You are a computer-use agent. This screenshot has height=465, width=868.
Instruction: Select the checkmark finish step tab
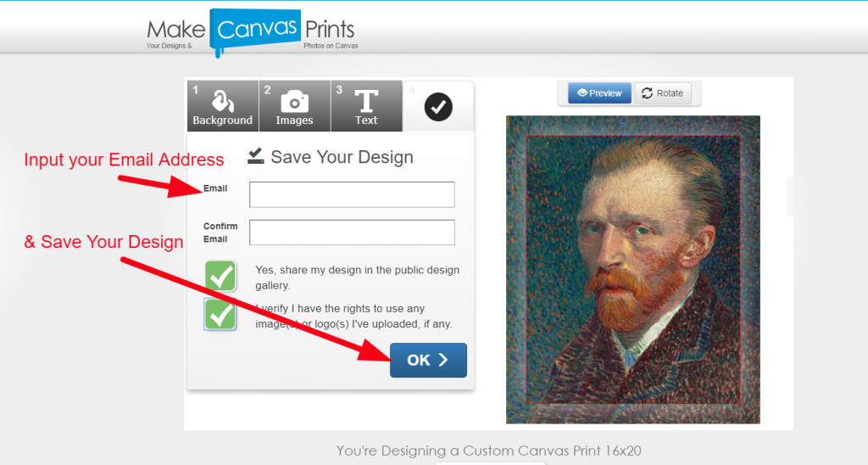438,106
